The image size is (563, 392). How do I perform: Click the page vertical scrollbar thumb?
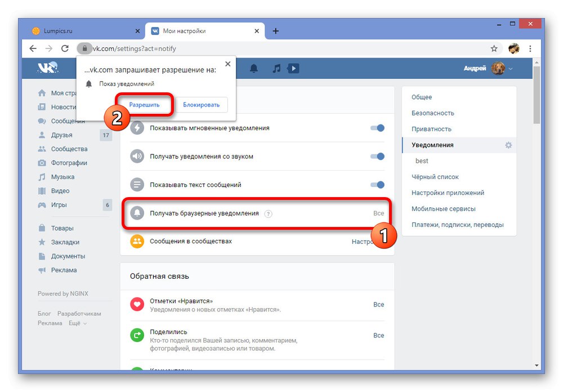(x=537, y=95)
